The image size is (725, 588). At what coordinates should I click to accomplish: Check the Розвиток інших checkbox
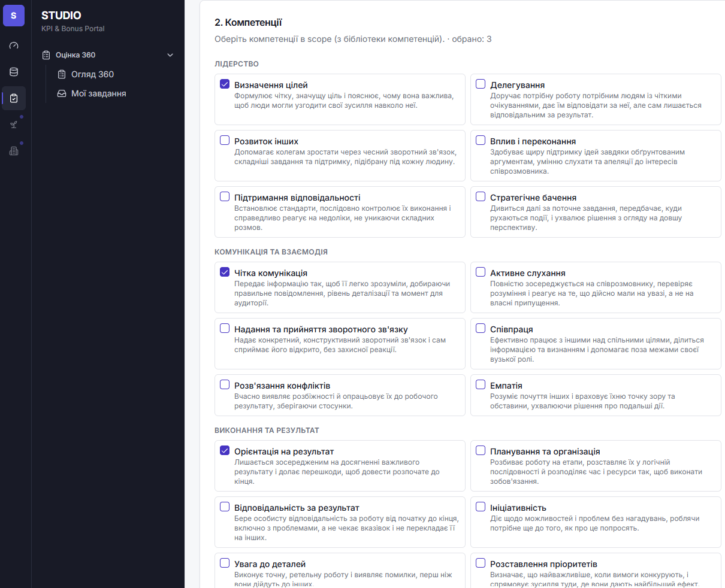(x=225, y=141)
